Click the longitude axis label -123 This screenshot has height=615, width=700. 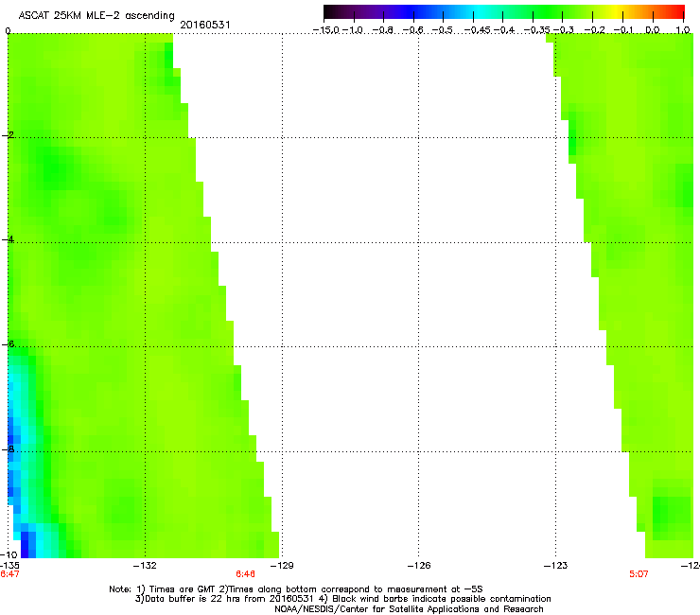[x=555, y=566]
